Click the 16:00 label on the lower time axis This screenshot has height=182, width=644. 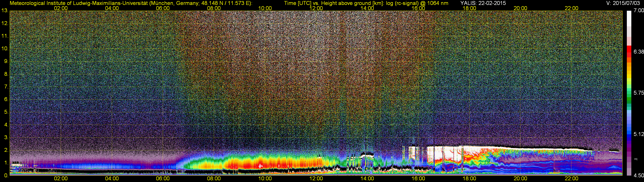pyautogui.click(x=418, y=179)
